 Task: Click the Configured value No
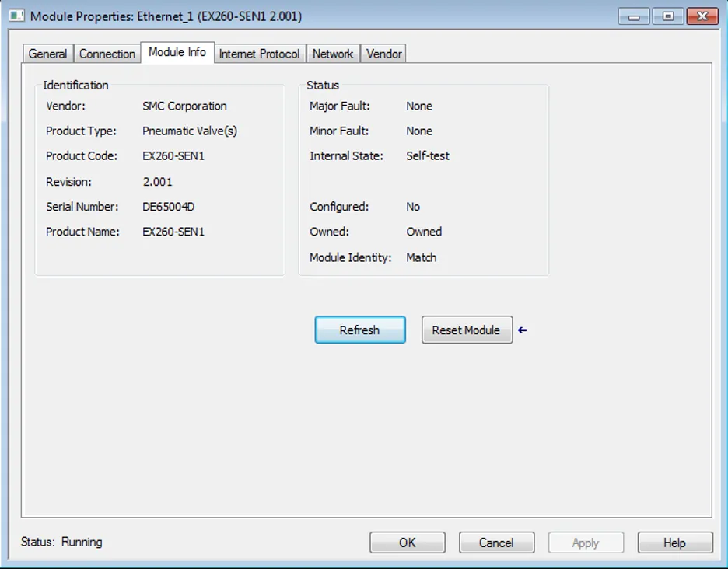coord(413,207)
